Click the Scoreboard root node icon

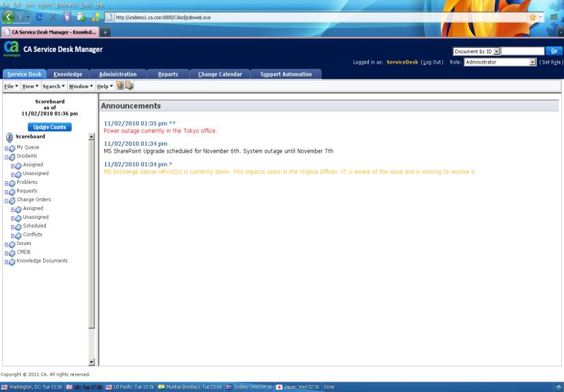(x=10, y=137)
